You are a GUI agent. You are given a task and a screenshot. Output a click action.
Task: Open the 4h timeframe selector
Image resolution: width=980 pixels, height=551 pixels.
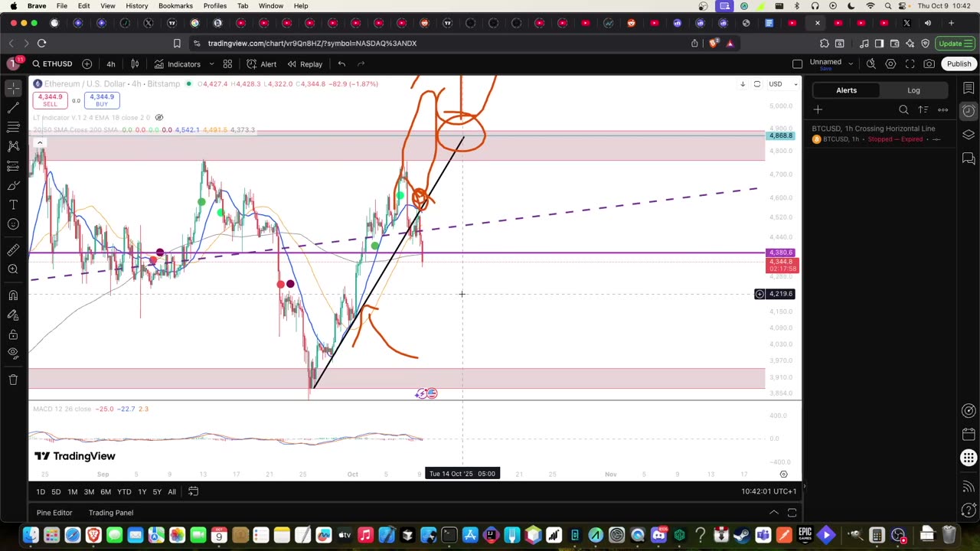click(x=110, y=64)
